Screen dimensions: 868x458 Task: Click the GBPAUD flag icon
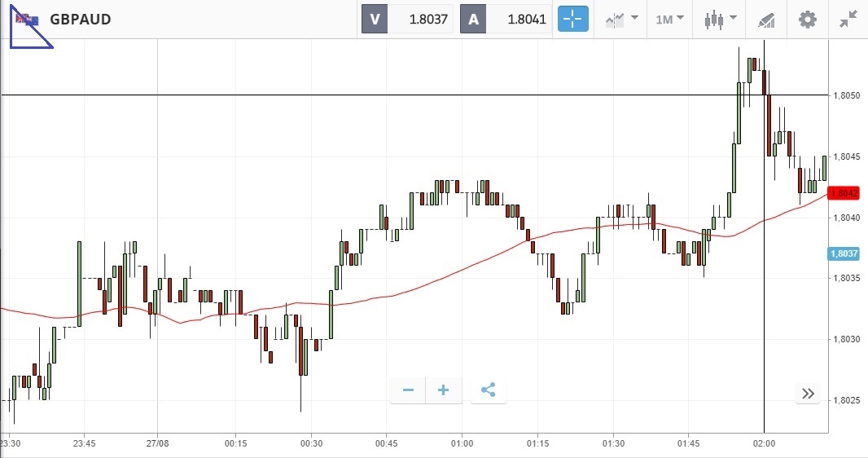click(x=28, y=20)
